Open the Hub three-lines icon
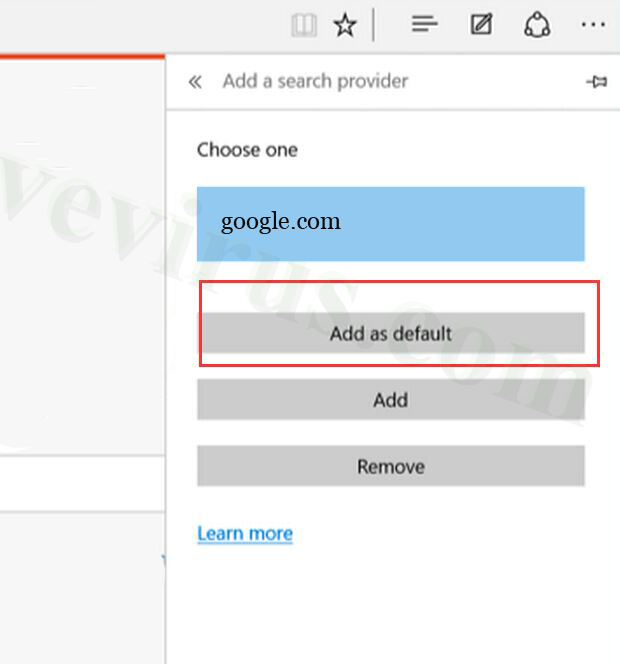The height and width of the screenshot is (664, 620). (424, 24)
